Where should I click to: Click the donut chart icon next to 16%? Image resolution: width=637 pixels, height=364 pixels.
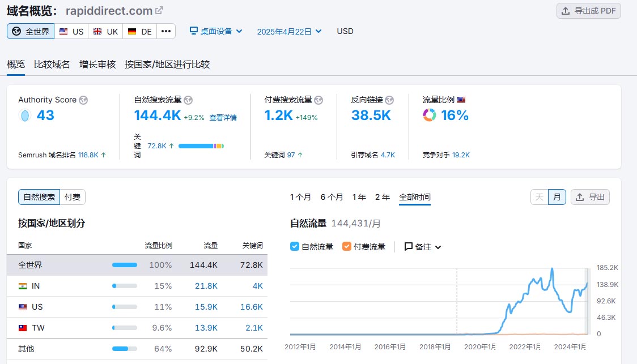coord(430,115)
